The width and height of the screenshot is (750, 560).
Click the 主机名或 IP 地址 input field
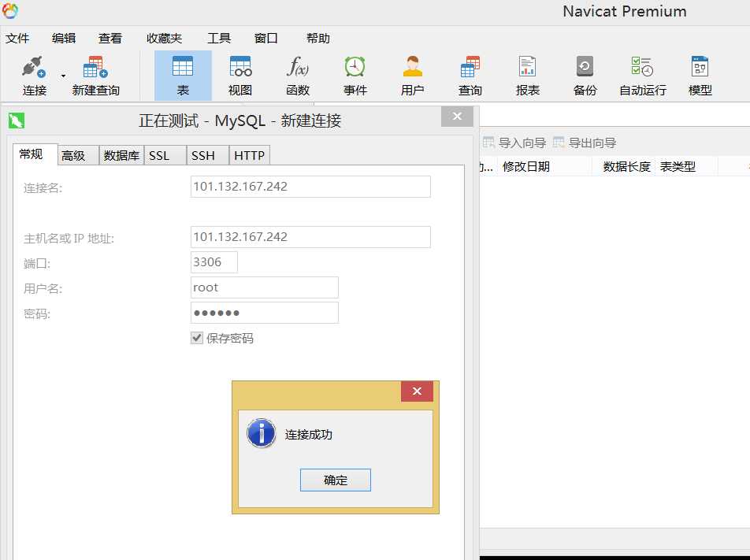tap(310, 237)
